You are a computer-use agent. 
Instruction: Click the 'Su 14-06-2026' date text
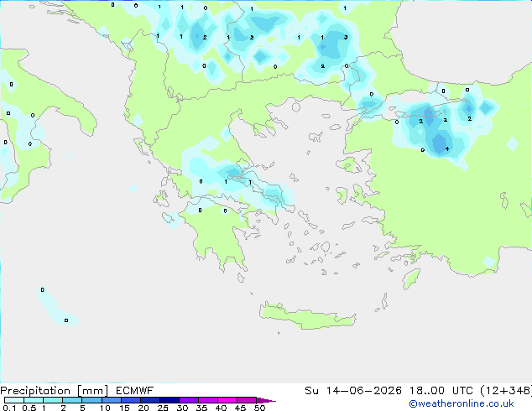coord(353,391)
